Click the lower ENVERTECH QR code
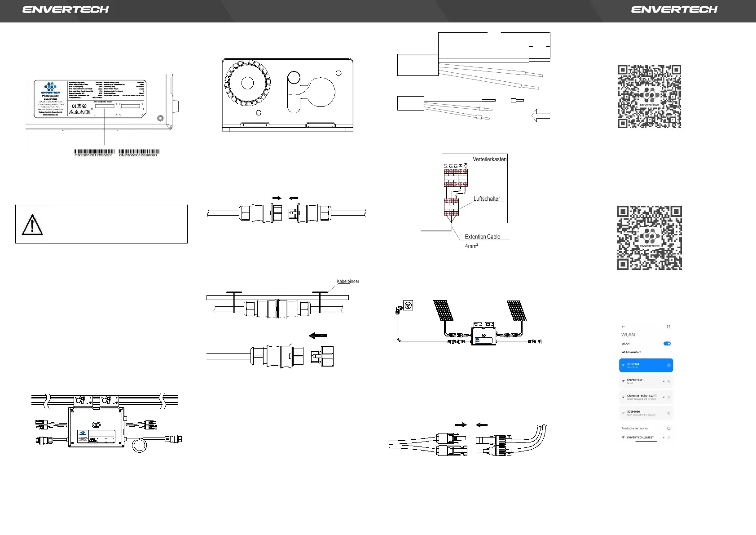 coord(650,238)
